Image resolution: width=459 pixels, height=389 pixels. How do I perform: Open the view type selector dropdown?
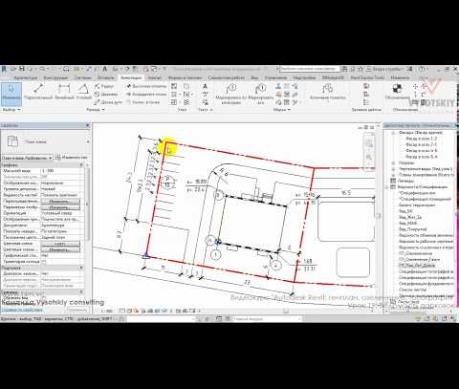27,158
